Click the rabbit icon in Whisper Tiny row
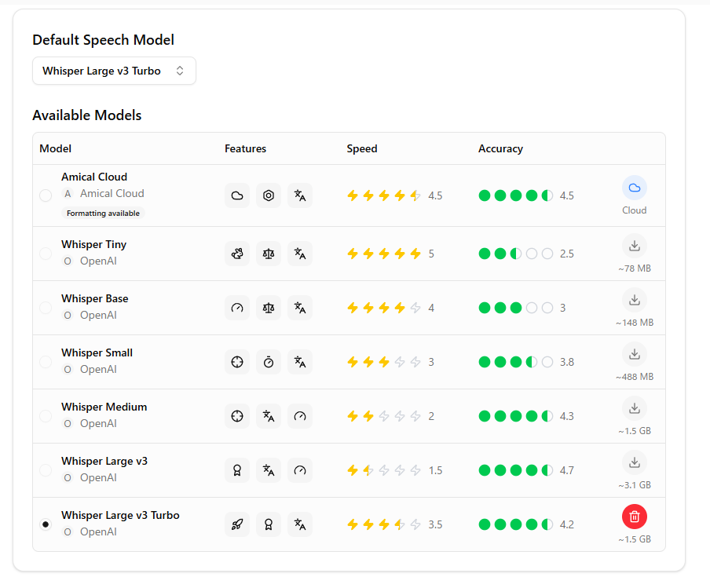Viewport: 710px width, 588px height. coord(237,254)
